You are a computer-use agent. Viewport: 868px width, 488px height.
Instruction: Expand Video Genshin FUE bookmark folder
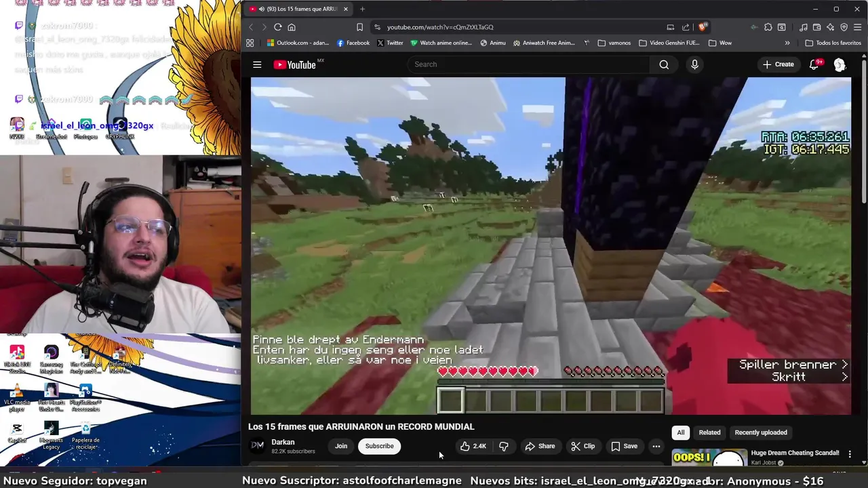(x=668, y=43)
